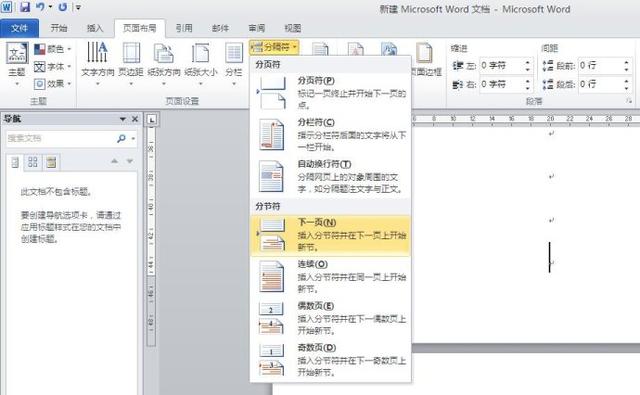Open the browse headings tab in navigation
640x395 pixels.
(x=15, y=162)
